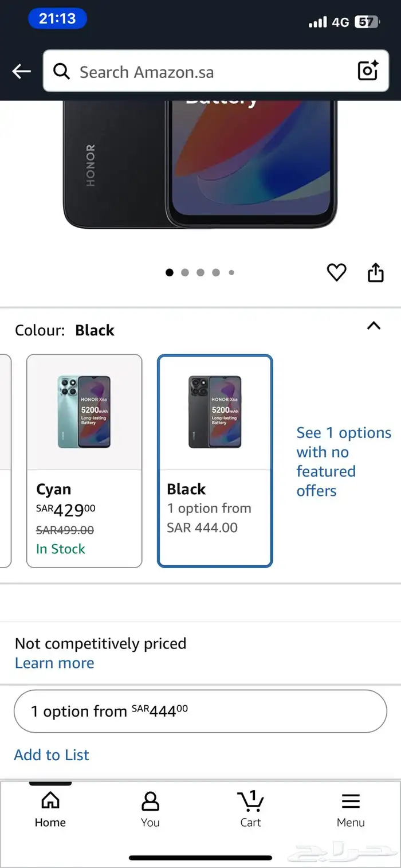The image size is (401, 868).
Task: Tap the back arrow icon
Action: 22,72
